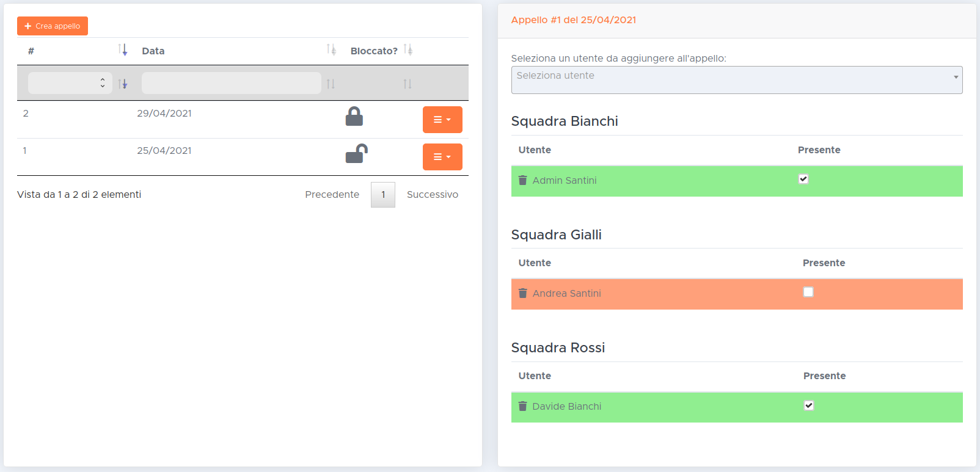Uncheck Presente for Admin Santini
980x472 pixels.
pos(803,179)
